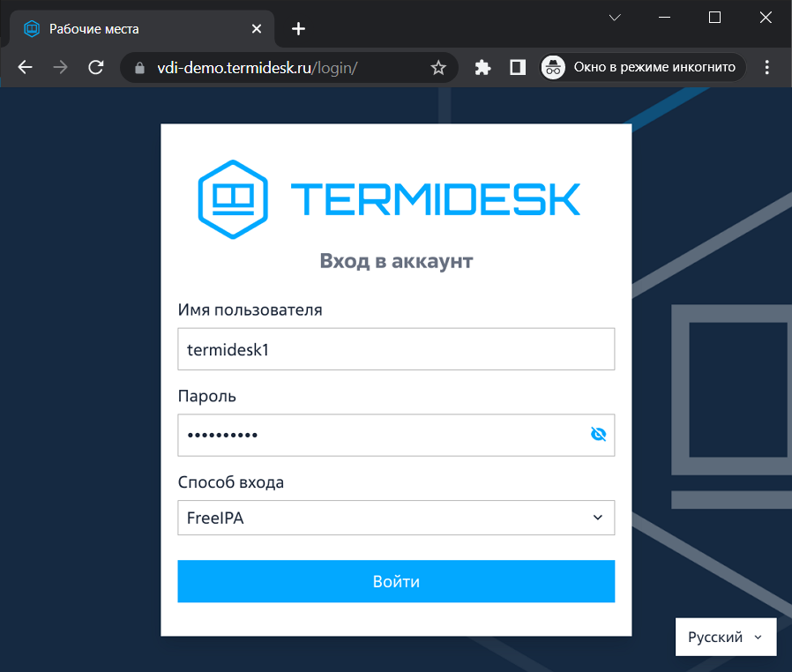Click the Вход в аккаунт heading
Image resolution: width=792 pixels, height=672 pixels.
click(x=396, y=261)
